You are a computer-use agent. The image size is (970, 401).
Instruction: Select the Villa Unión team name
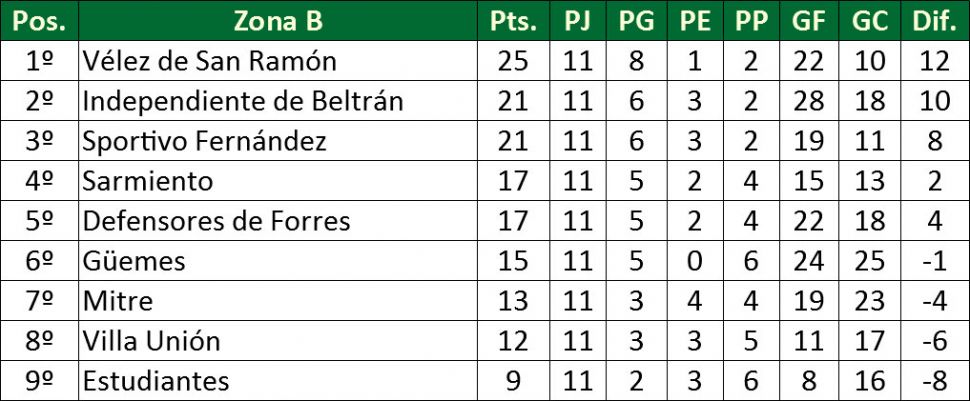tap(151, 341)
